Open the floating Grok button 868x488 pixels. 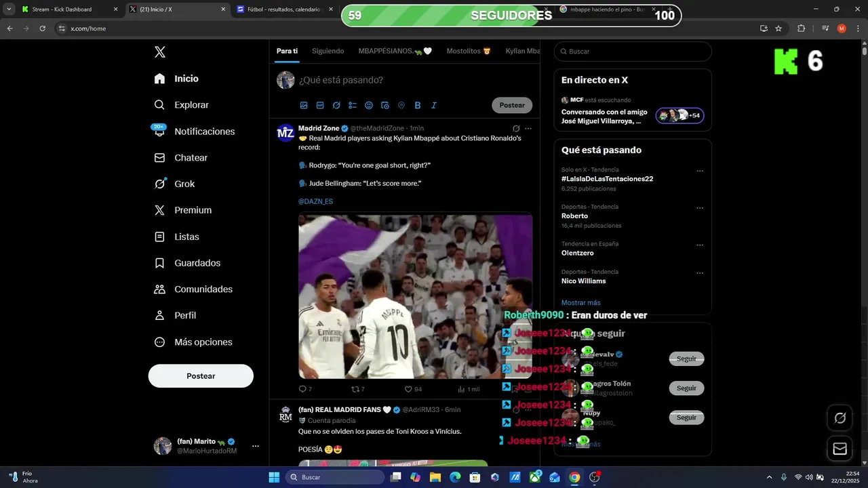pos(840,418)
